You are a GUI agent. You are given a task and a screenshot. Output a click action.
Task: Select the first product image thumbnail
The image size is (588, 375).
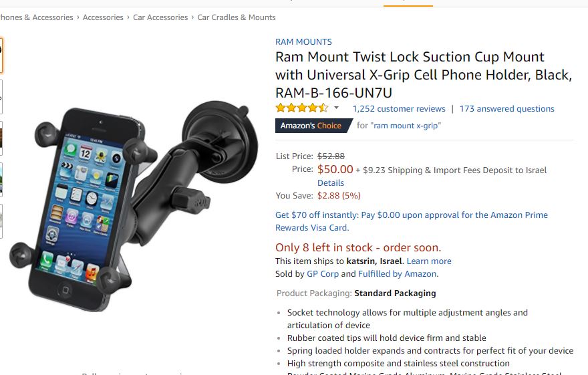[x=1, y=55]
